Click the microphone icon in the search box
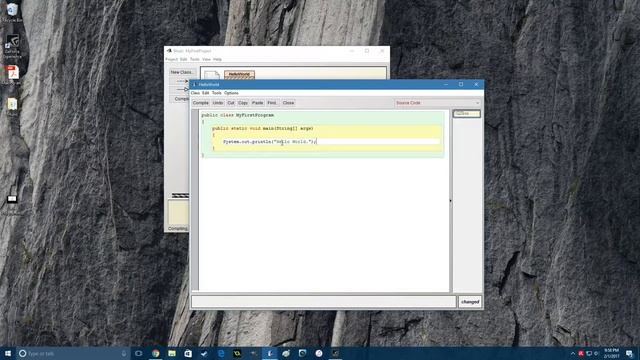The height and width of the screenshot is (360, 640). 124,353
